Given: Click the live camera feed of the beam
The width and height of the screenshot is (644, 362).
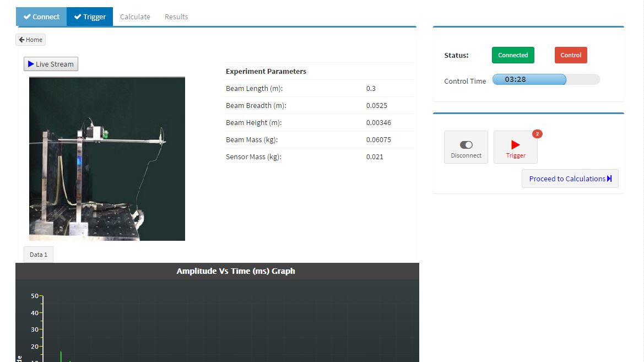Looking at the screenshot, I should point(107,159).
